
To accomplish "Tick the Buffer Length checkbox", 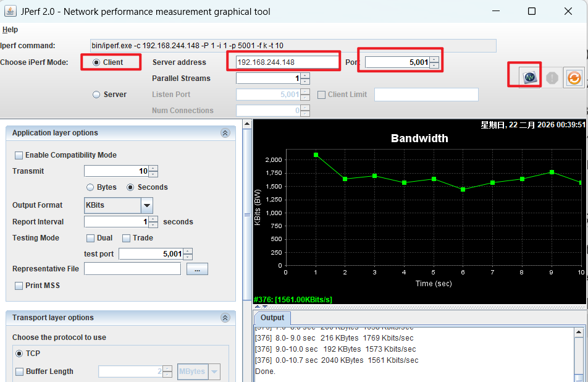I will pyautogui.click(x=19, y=371).
